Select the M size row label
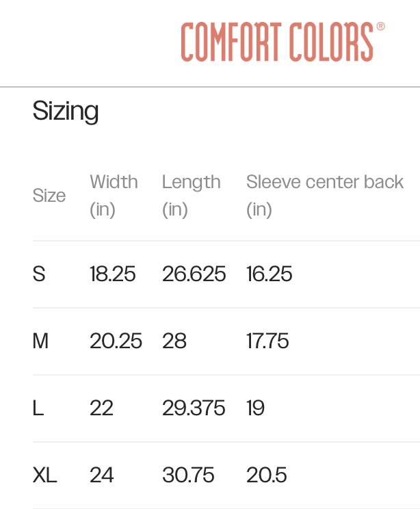 pyautogui.click(x=40, y=341)
